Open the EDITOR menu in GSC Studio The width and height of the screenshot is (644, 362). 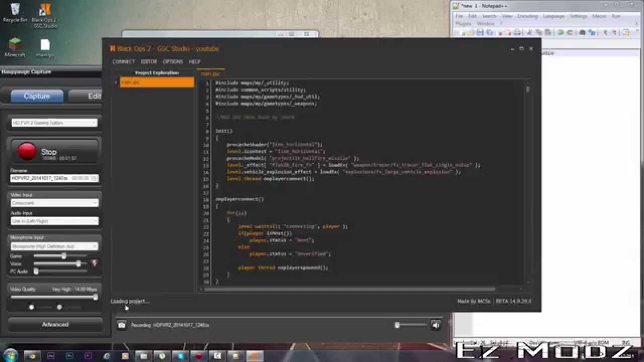point(148,62)
